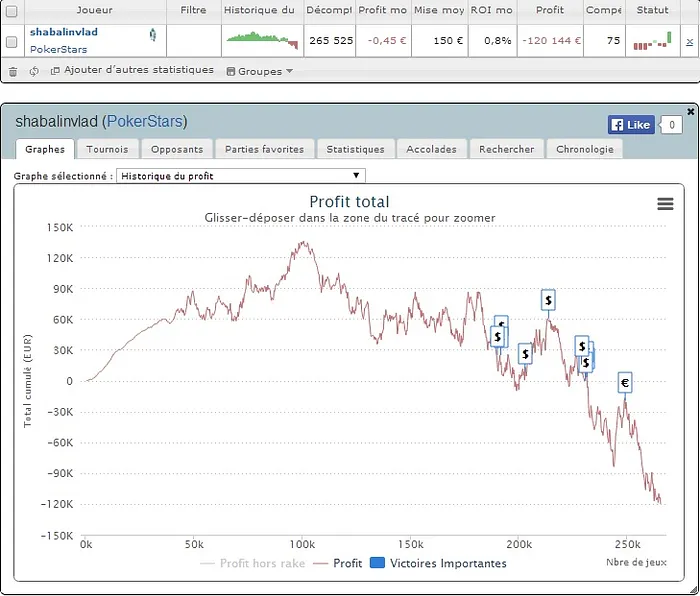Image resolution: width=700 pixels, height=596 pixels.
Task: Click the Facebook Like button
Action: point(630,125)
